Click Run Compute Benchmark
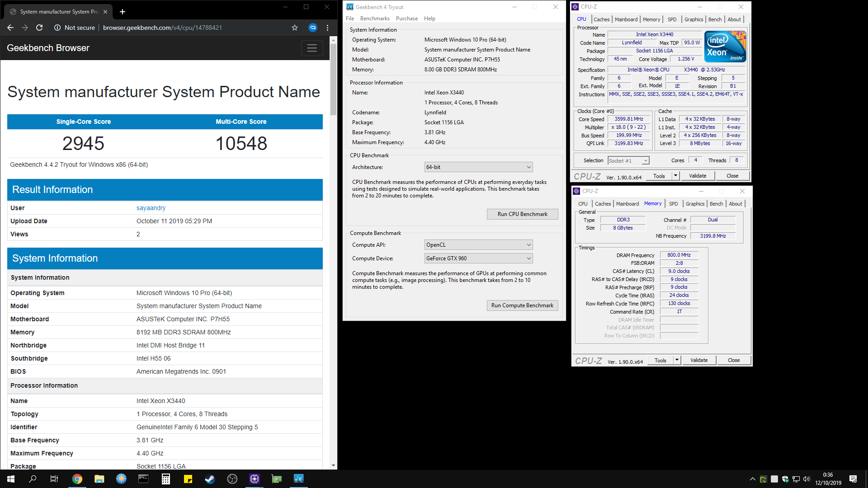868x488 pixels. [x=522, y=305]
